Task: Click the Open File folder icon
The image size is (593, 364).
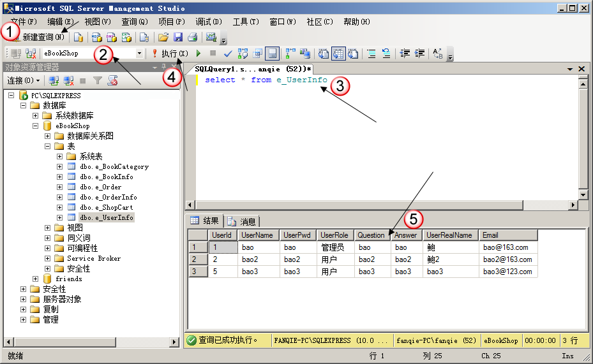Action: [163, 37]
